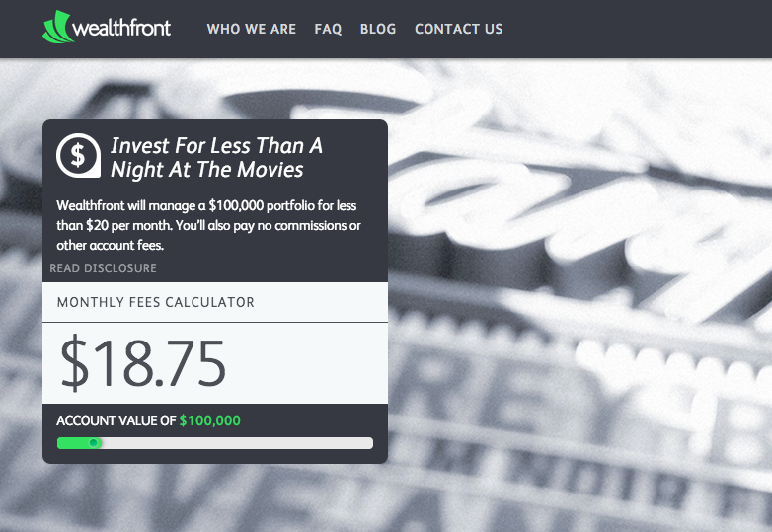Click the ACCOUNT VALUE OF label
The height and width of the screenshot is (532, 772).
coord(116,420)
